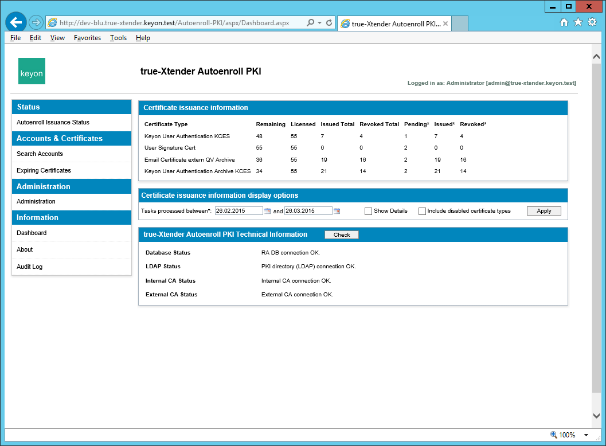Image resolution: width=606 pixels, height=446 pixels.
Task: Select the true-Xtender Autoenroll PKI tab
Action: (x=394, y=24)
